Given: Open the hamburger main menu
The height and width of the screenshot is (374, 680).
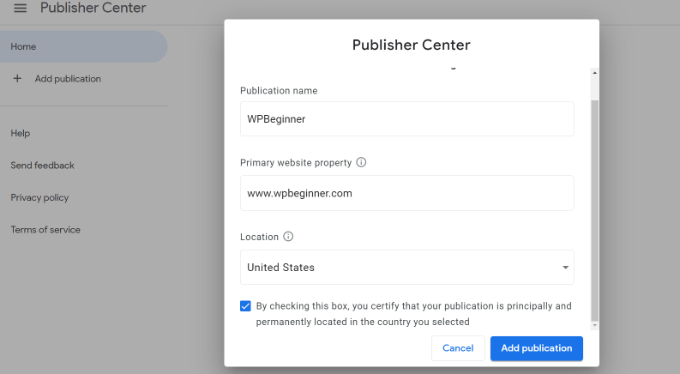Looking at the screenshot, I should coord(20,8).
